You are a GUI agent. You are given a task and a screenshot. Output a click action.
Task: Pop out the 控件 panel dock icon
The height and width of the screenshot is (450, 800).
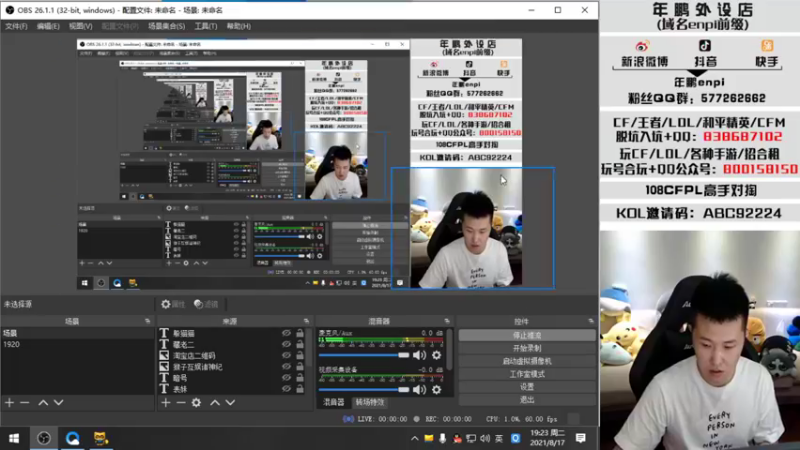coord(591,321)
